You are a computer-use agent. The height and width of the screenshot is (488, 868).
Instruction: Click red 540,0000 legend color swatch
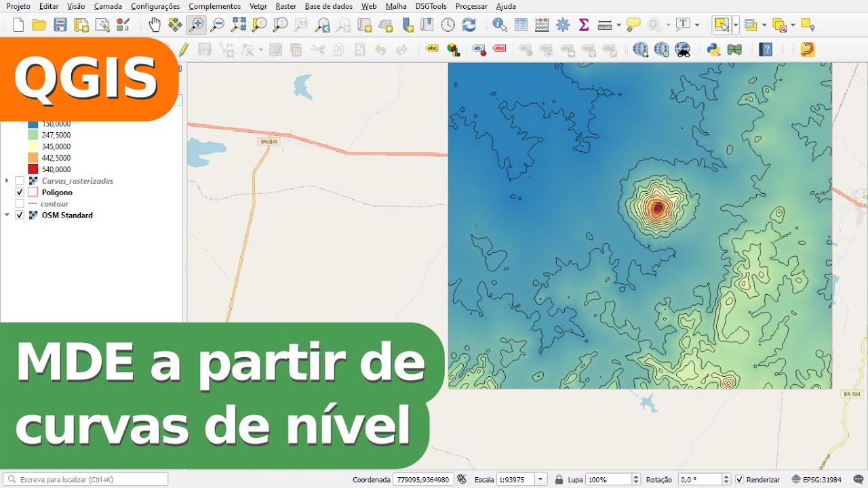tap(33, 169)
